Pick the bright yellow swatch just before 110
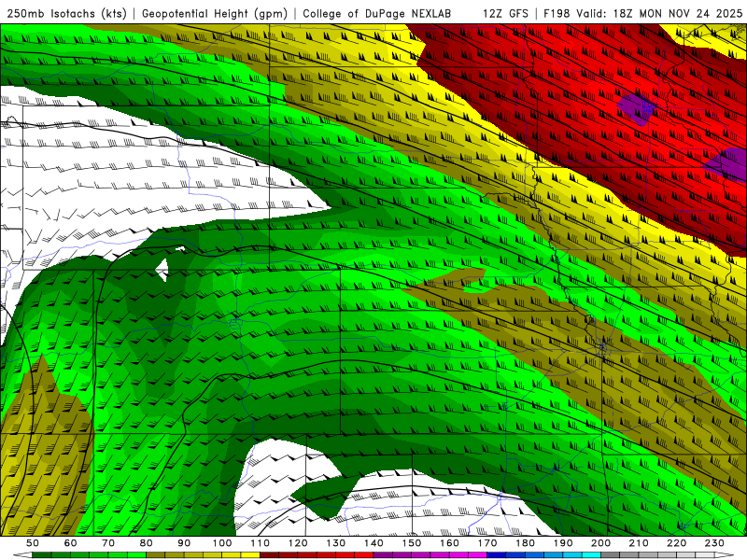This screenshot has width=747, height=560. tap(250, 554)
